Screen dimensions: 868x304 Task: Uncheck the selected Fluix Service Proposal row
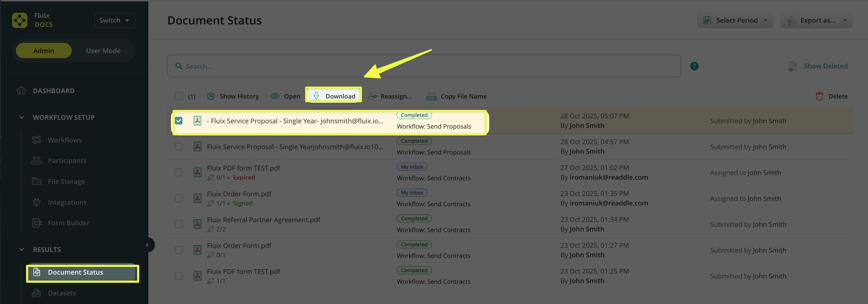(x=179, y=121)
